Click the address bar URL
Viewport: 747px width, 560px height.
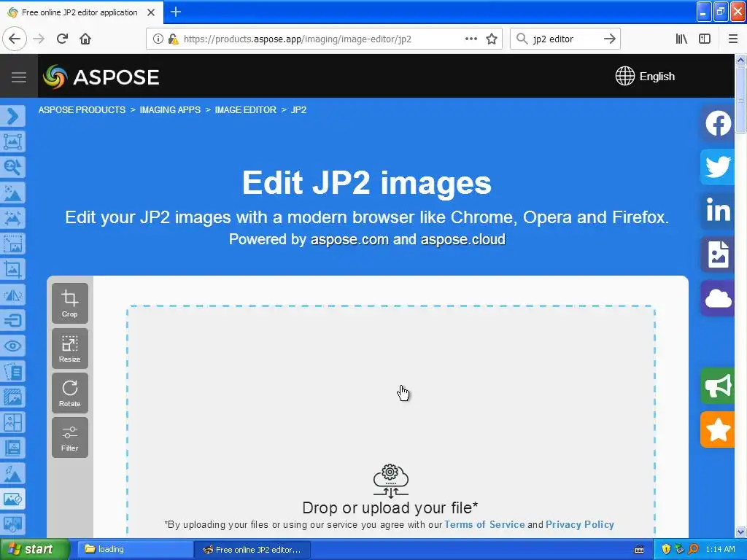pyautogui.click(x=298, y=39)
